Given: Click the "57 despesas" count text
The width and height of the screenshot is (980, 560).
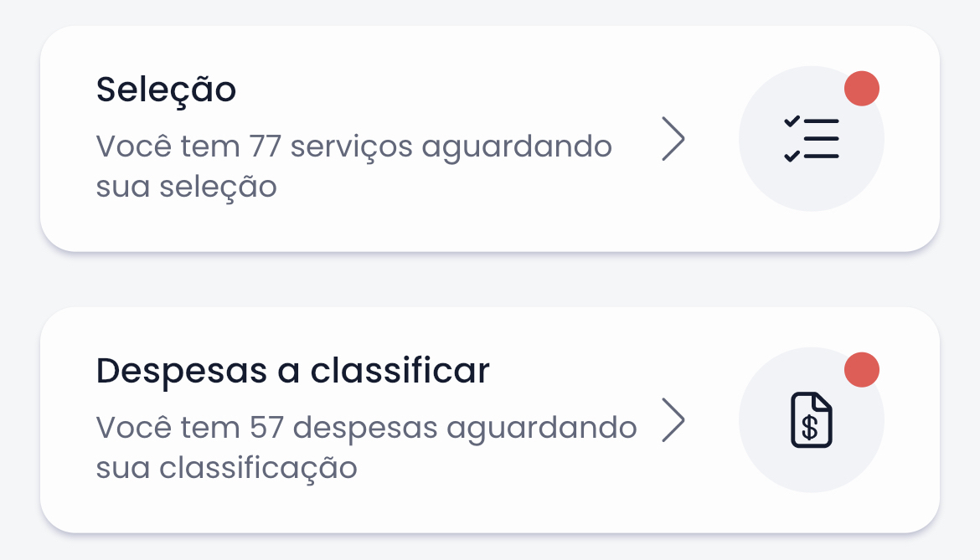Looking at the screenshot, I should pyautogui.click(x=343, y=428).
